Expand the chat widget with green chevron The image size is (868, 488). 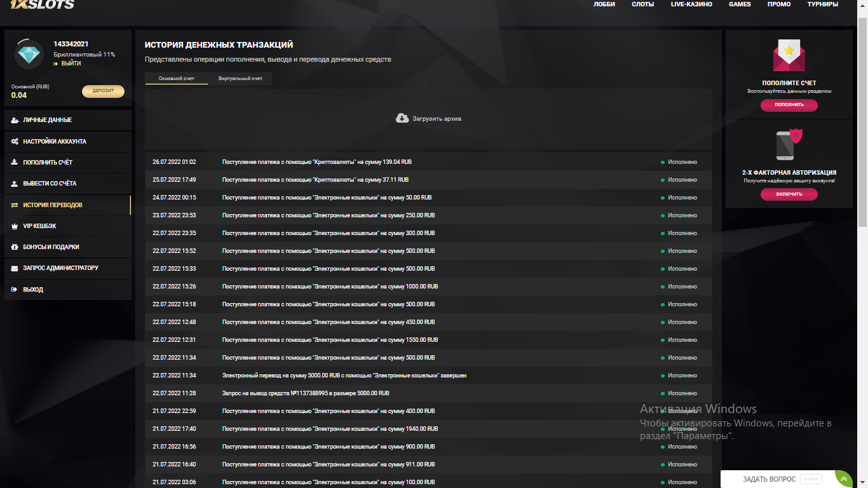click(x=844, y=478)
